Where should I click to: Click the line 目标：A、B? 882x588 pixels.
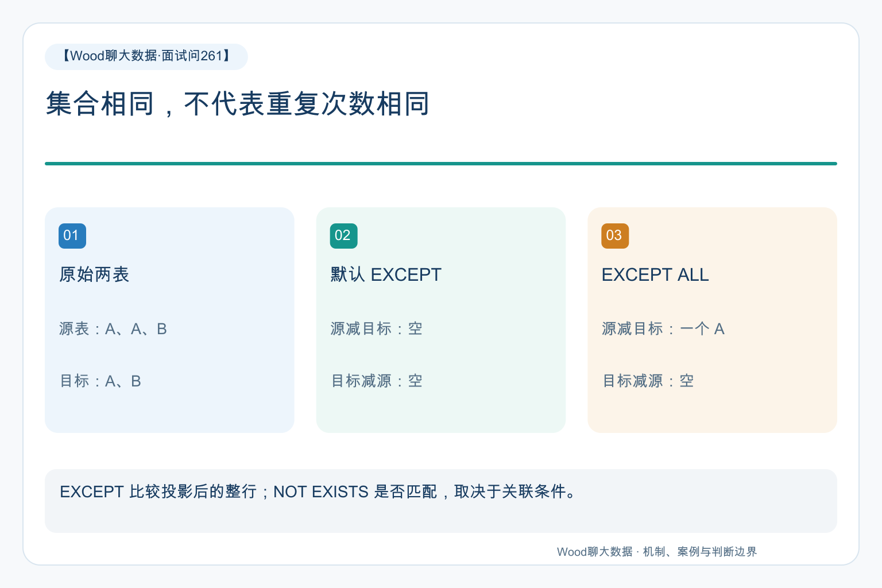(x=100, y=381)
